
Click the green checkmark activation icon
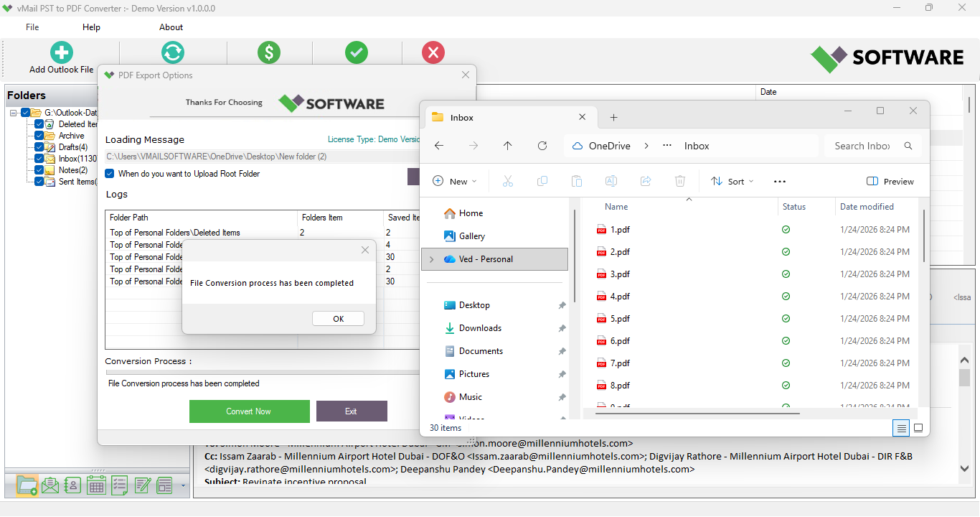(x=357, y=52)
